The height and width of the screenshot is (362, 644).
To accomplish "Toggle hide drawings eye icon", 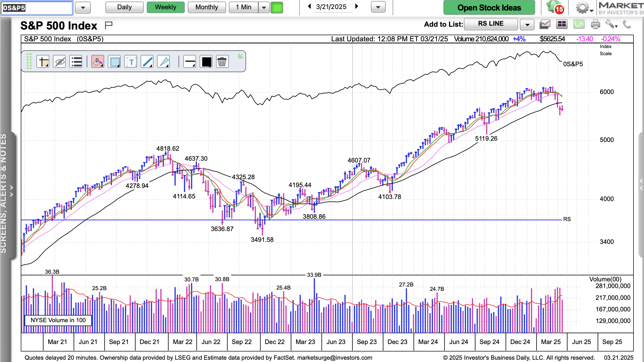I will click(x=60, y=62).
